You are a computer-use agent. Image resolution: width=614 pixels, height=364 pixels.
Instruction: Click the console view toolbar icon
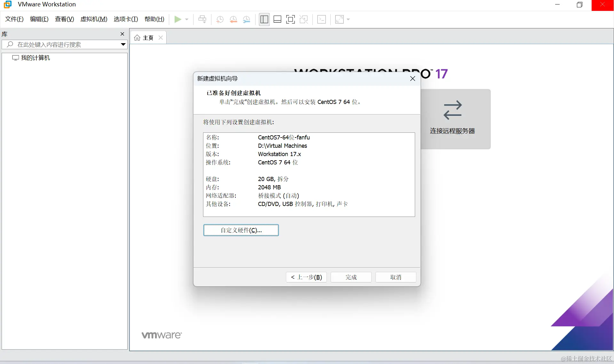point(321,20)
